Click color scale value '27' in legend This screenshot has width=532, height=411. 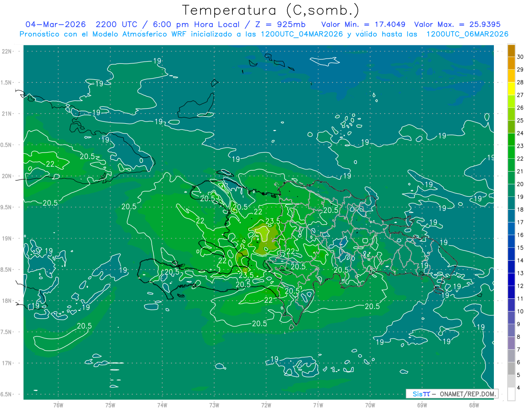click(520, 95)
